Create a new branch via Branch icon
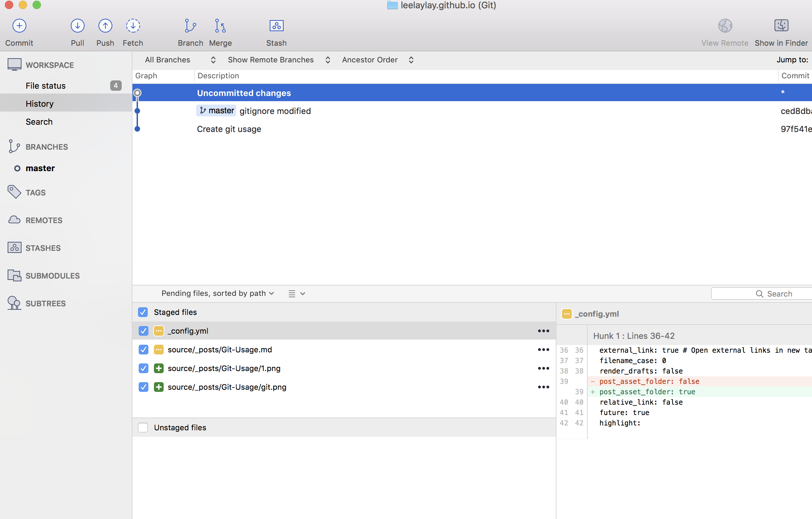The height and width of the screenshot is (519, 812). [190, 26]
